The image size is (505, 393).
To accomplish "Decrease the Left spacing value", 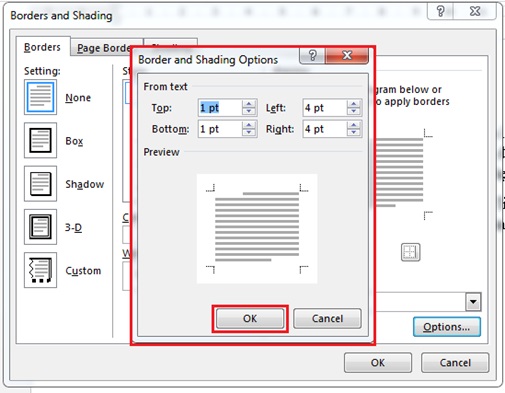I will [354, 111].
